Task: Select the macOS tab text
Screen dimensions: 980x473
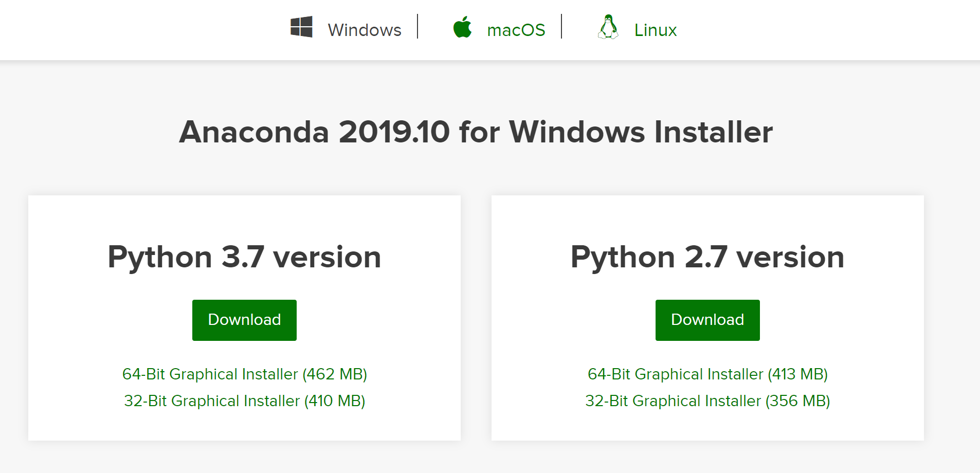Action: pyautogui.click(x=516, y=30)
